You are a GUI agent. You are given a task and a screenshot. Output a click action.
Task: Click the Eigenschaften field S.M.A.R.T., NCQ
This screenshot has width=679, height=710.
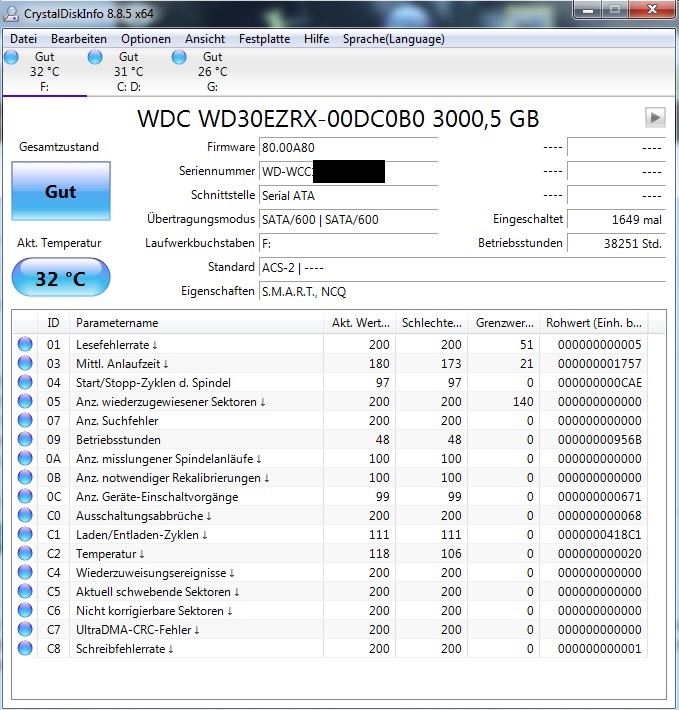463,292
